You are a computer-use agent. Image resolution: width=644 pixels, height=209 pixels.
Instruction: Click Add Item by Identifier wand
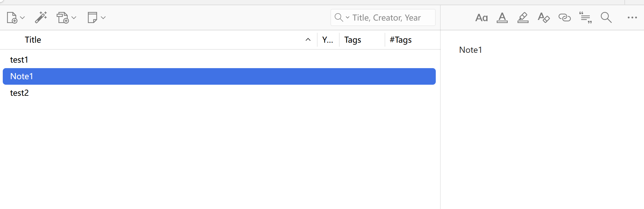pos(41,17)
